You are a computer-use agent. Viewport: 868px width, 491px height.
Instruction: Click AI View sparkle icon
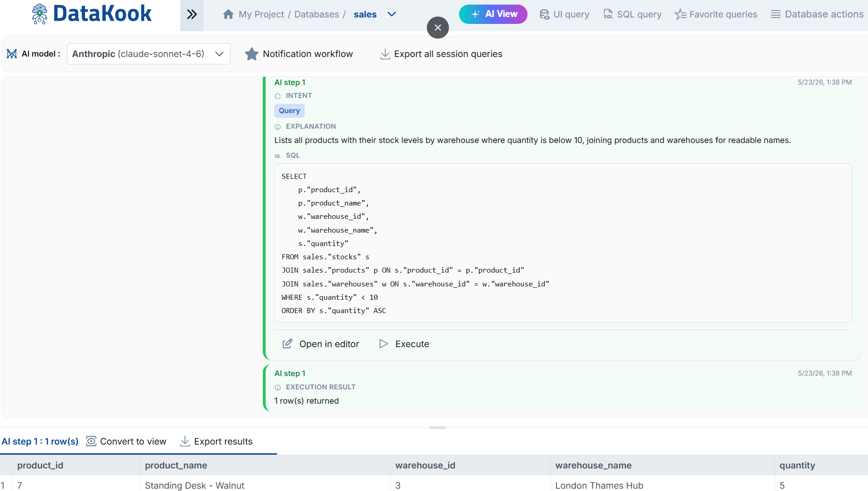(475, 14)
